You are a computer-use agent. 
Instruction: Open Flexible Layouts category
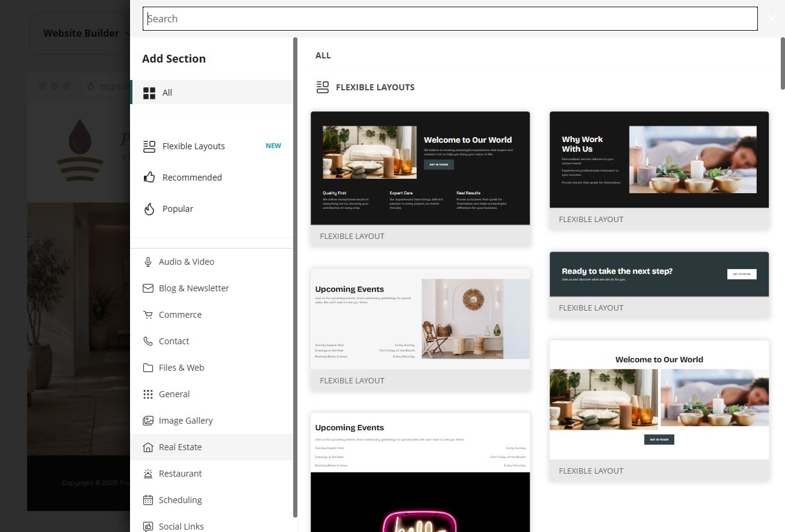[x=211, y=146]
